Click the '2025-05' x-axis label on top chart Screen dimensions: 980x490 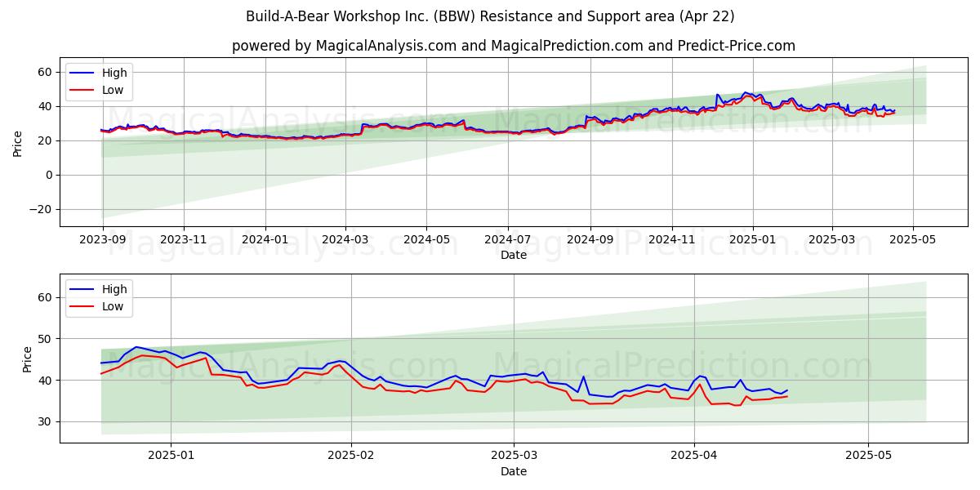pyautogui.click(x=912, y=241)
